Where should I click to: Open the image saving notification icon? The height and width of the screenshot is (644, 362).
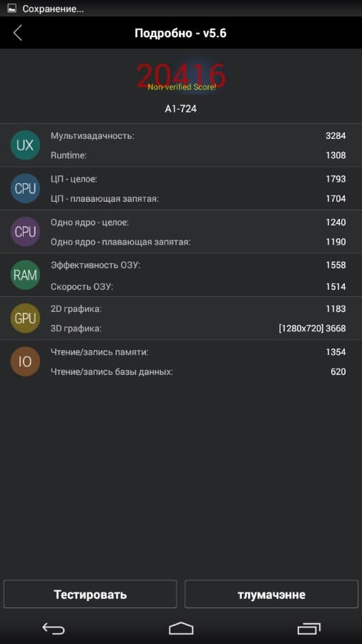[x=11, y=8]
